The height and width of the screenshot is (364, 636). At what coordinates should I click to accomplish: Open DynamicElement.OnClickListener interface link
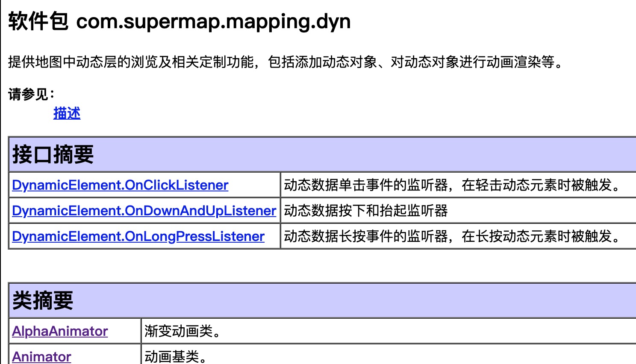coord(120,185)
